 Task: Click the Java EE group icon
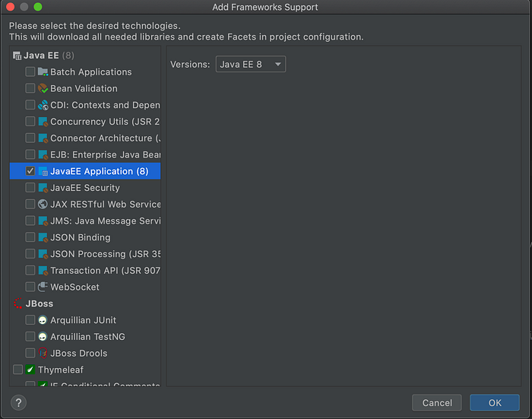click(17, 56)
